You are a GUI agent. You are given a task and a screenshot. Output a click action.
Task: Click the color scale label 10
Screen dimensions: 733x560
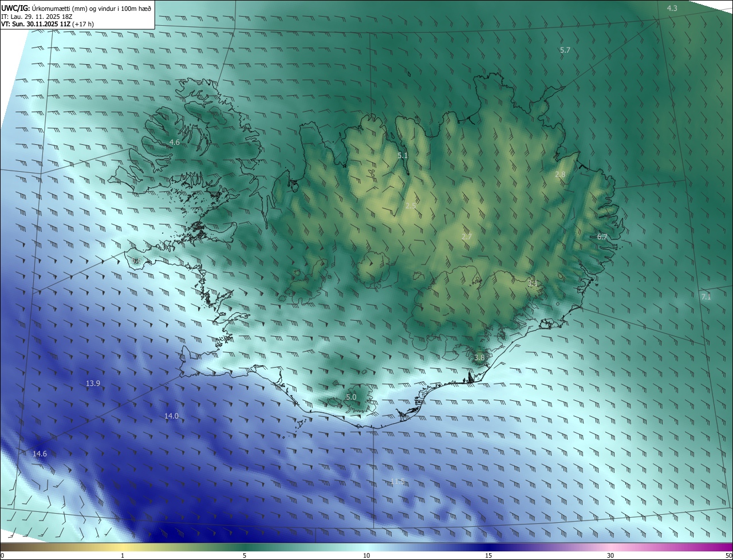click(366, 555)
